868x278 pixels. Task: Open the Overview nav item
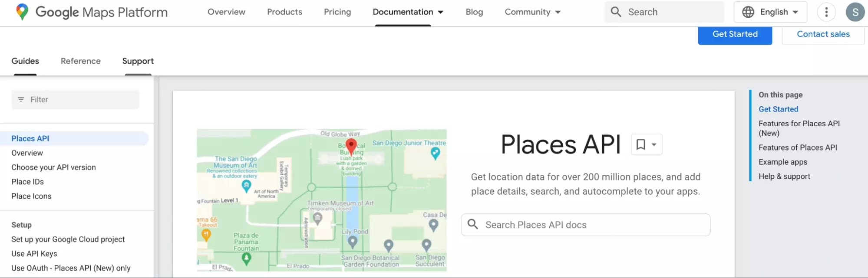click(x=226, y=12)
